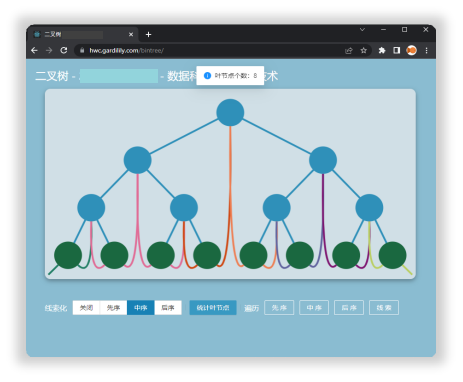The height and width of the screenshot is (382, 463).
Task: Click the orange profile avatar
Action: click(x=412, y=50)
